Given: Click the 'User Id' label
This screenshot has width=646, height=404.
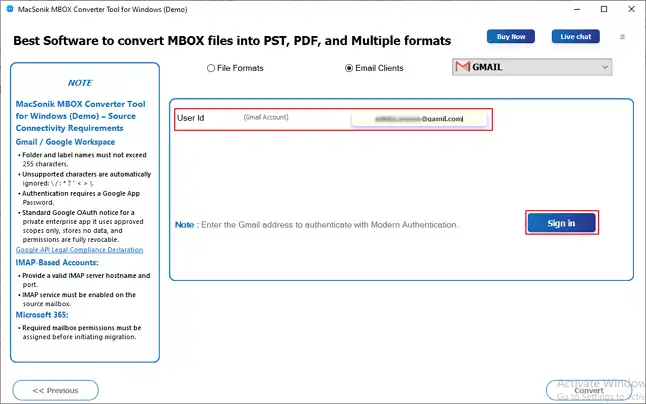Looking at the screenshot, I should click(x=190, y=118).
